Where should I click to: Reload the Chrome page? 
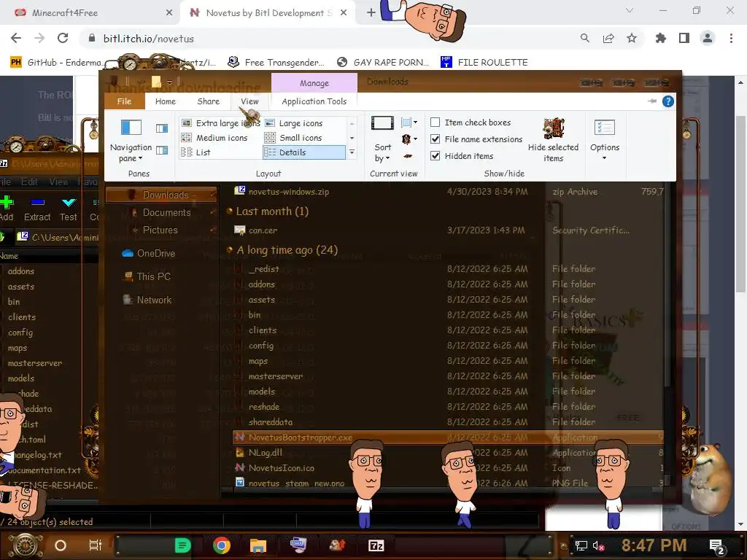click(63, 39)
